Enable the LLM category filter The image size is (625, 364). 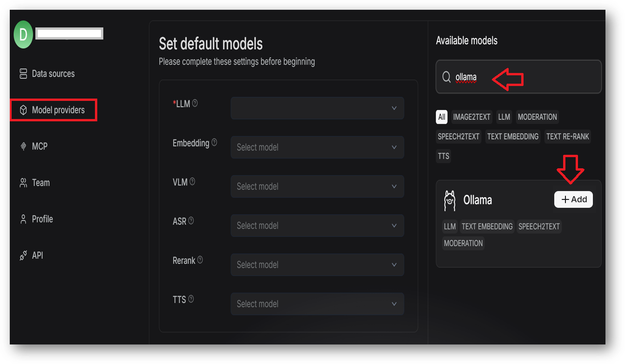click(504, 117)
